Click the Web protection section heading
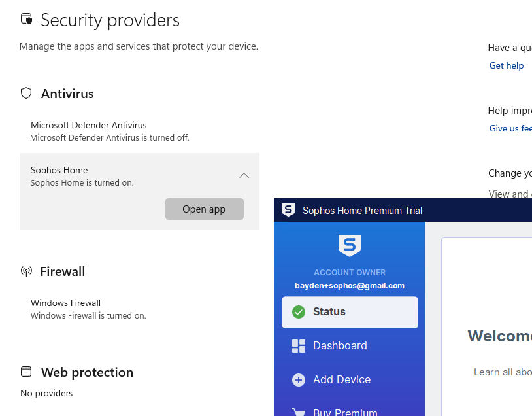 tap(87, 372)
